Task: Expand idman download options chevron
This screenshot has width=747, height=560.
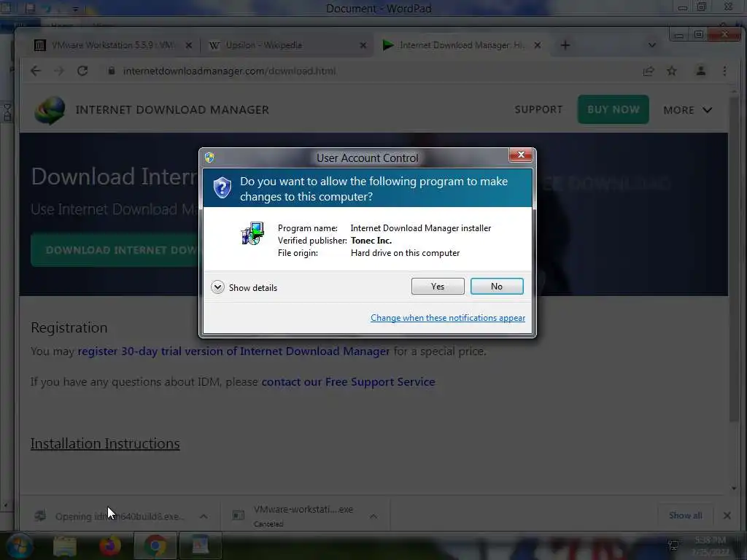Action: tap(204, 516)
